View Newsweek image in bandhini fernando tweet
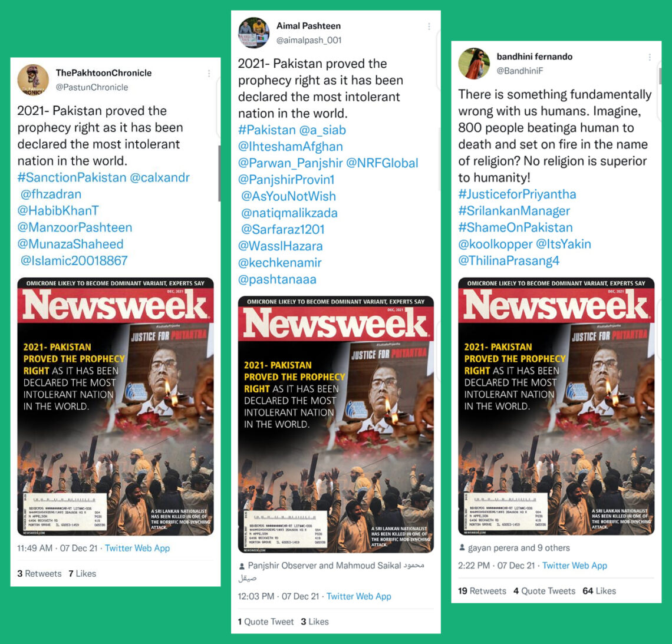 pos(556,407)
